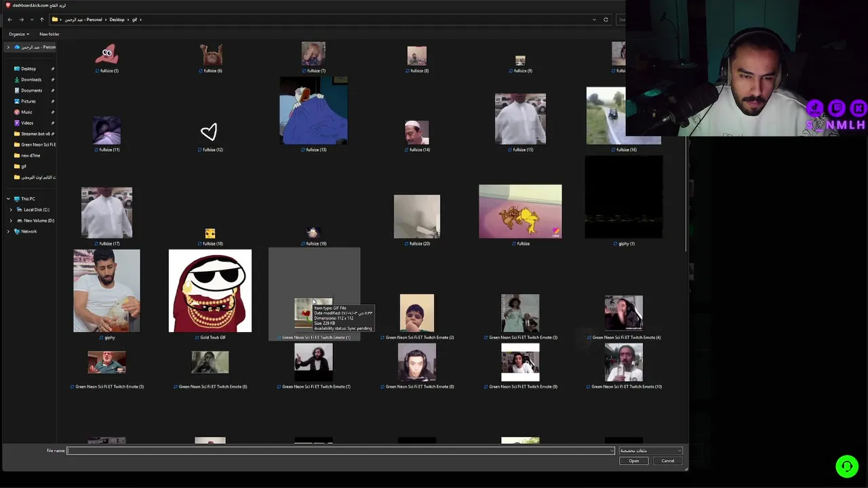
Task: Go back with the left arrow button
Action: click(x=9, y=20)
